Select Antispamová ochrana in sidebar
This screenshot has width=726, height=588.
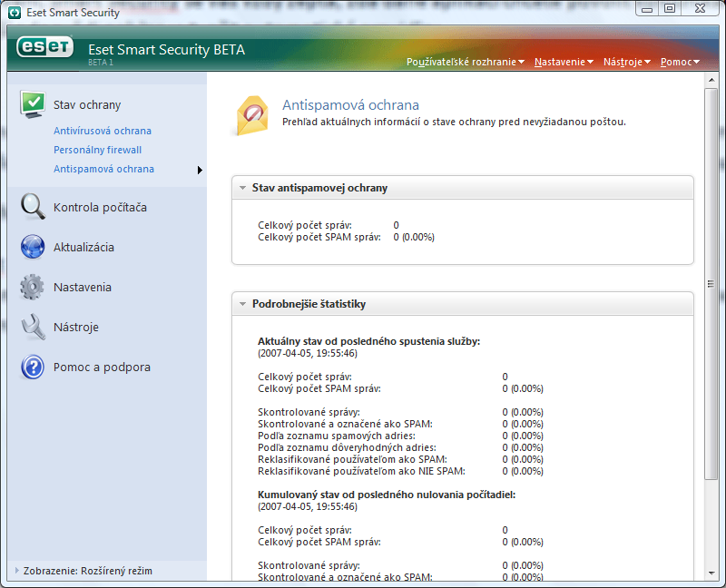pos(103,169)
